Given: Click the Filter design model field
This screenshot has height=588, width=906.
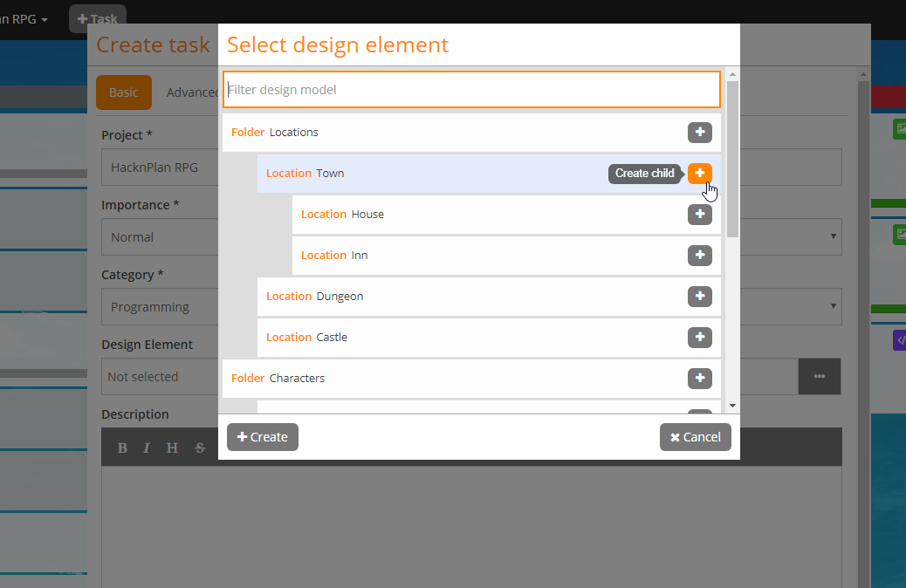Looking at the screenshot, I should point(471,90).
